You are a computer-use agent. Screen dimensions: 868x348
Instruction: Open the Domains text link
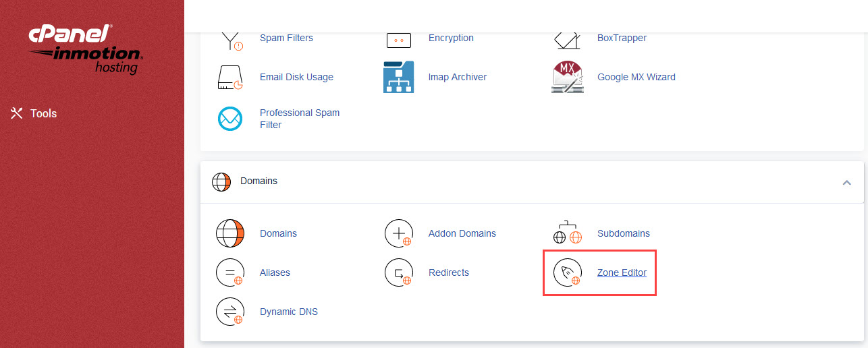[x=278, y=234]
